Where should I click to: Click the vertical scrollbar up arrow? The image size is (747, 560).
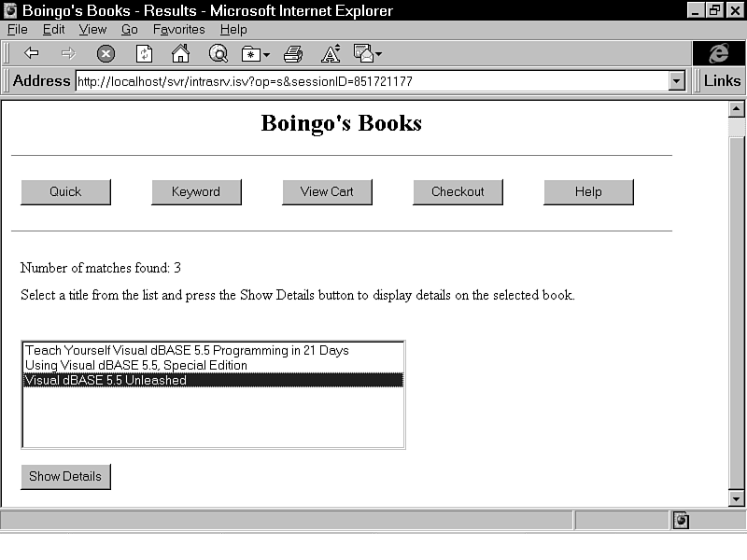736,109
